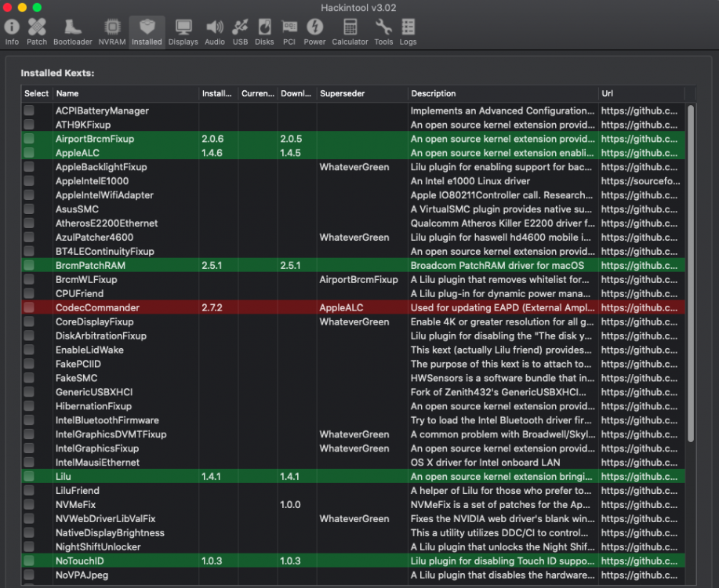719x588 pixels.
Task: Sort by the Superseder column header
Action: click(362, 93)
